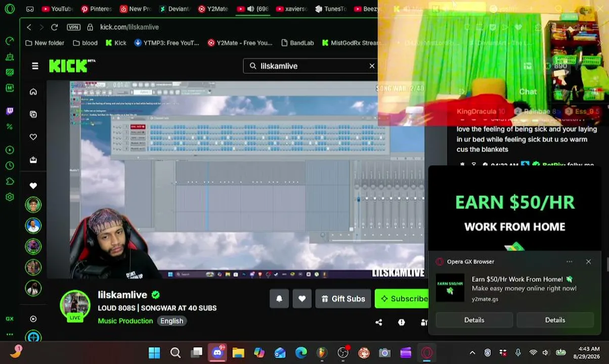Switch to the Y2Mate tab

point(213,9)
